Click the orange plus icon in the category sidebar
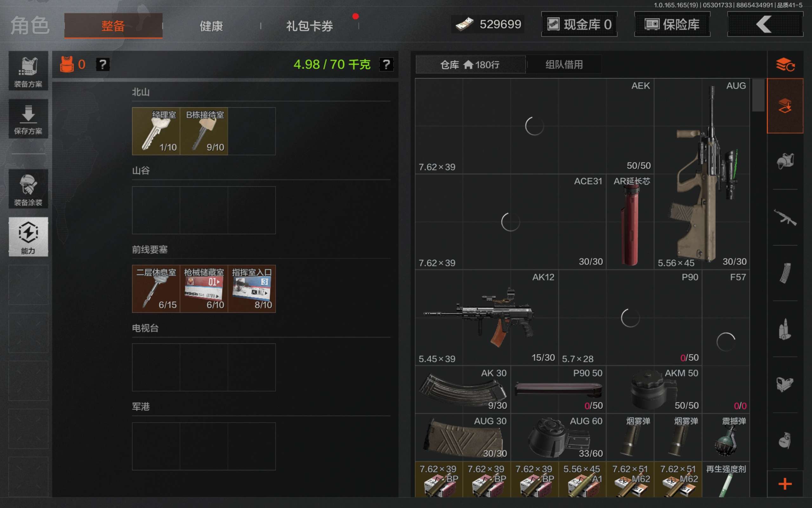 pyautogui.click(x=785, y=484)
